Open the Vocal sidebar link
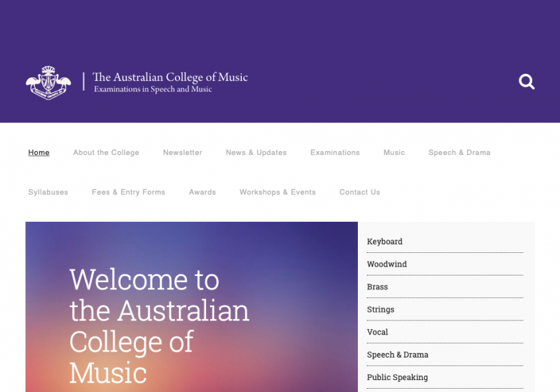The height and width of the screenshot is (392, 560). [x=377, y=332]
